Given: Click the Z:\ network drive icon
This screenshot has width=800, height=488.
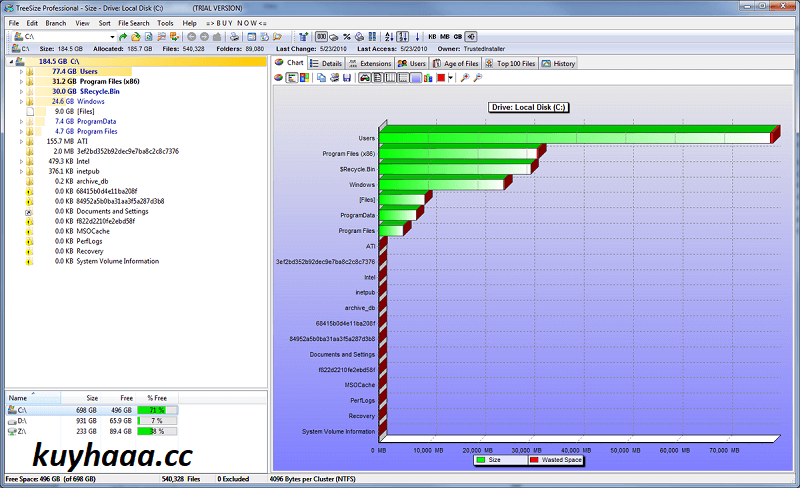Looking at the screenshot, I should [12, 431].
